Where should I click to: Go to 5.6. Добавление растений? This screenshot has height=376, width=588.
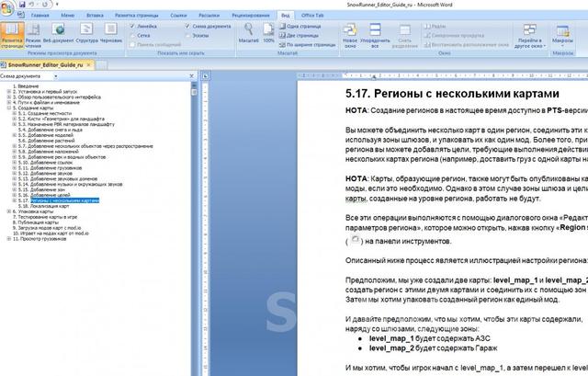[x=47, y=141]
